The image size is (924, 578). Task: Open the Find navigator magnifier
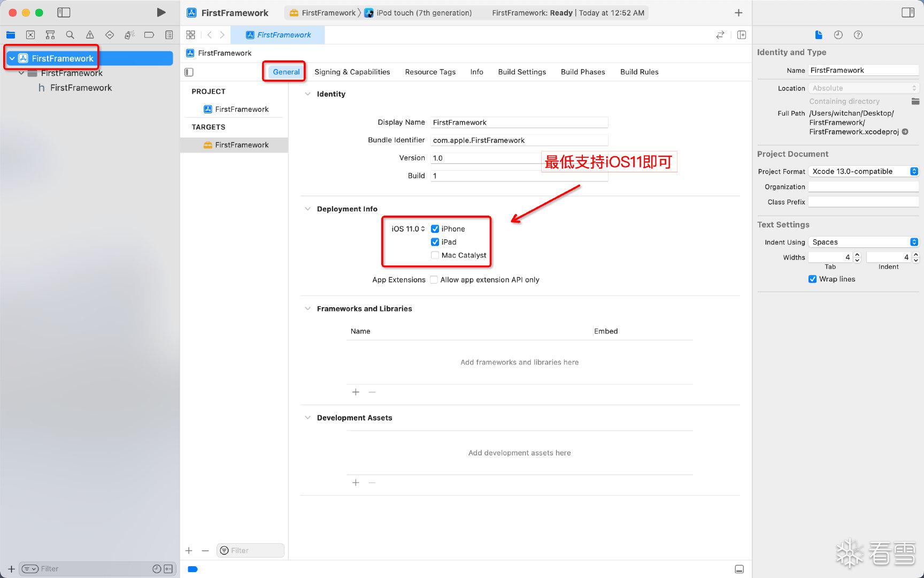pos(70,35)
